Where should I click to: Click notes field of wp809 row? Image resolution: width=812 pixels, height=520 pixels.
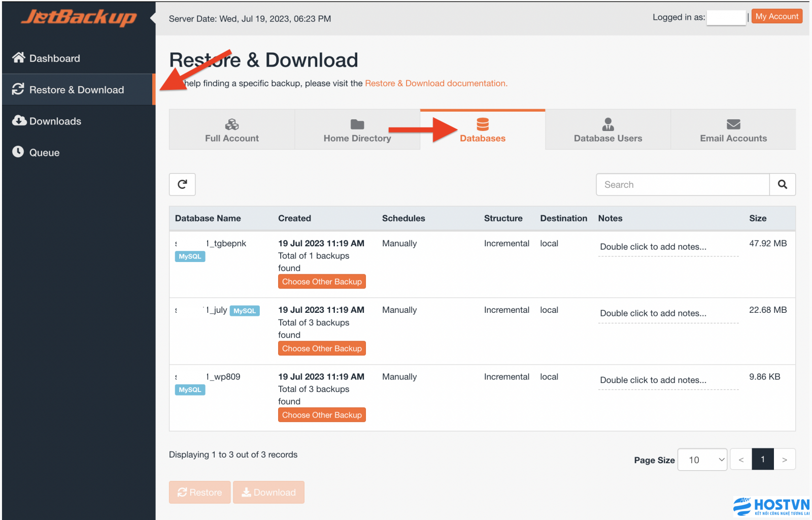tap(668, 380)
